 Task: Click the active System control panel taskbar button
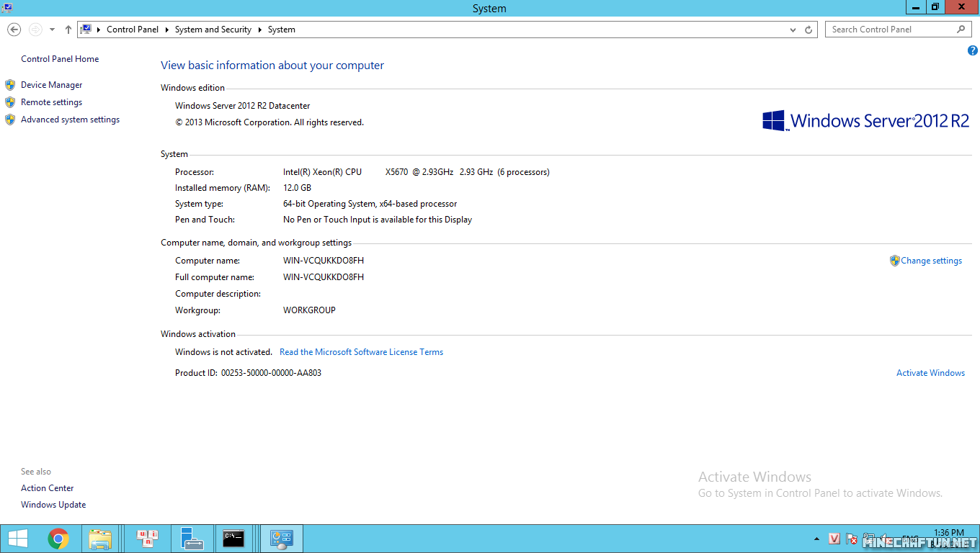[x=281, y=539]
